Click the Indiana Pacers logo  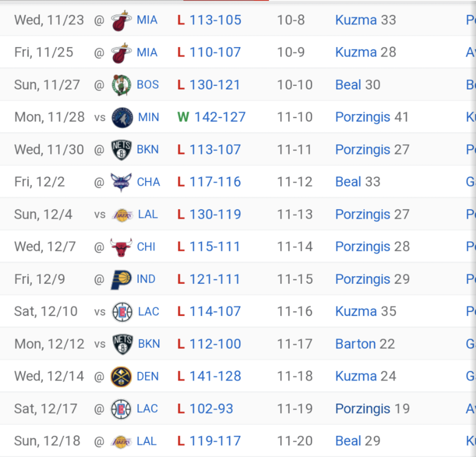coord(121,279)
